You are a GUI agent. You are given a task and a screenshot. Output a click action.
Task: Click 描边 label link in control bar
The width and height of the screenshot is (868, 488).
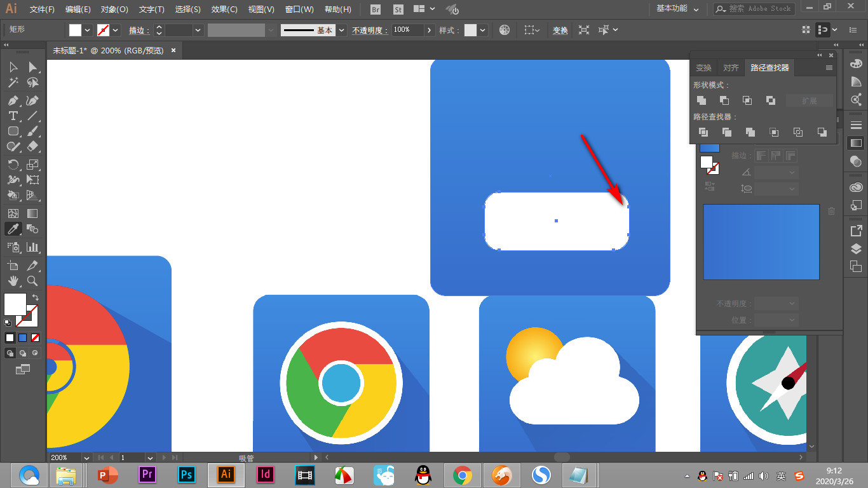coord(139,30)
